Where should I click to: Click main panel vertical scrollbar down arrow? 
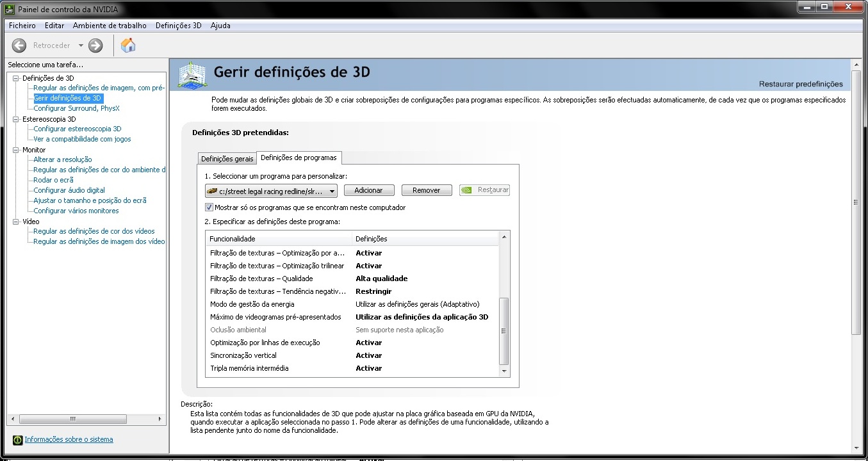click(856, 448)
